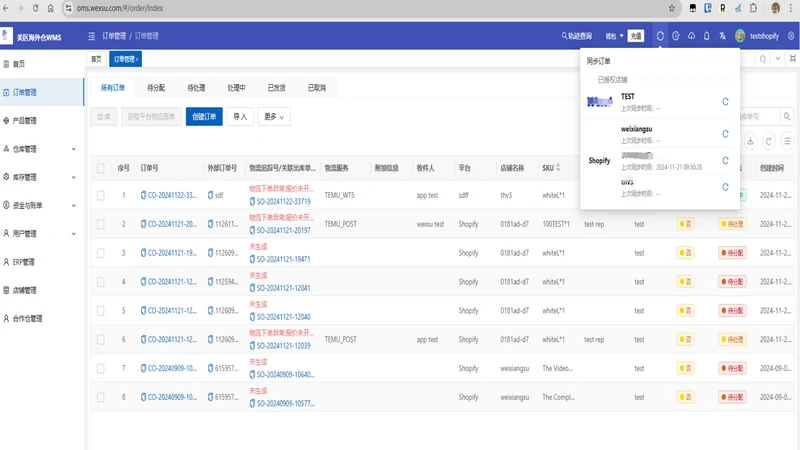
Task: Open the 钱包 dropdown in header
Action: (614, 36)
